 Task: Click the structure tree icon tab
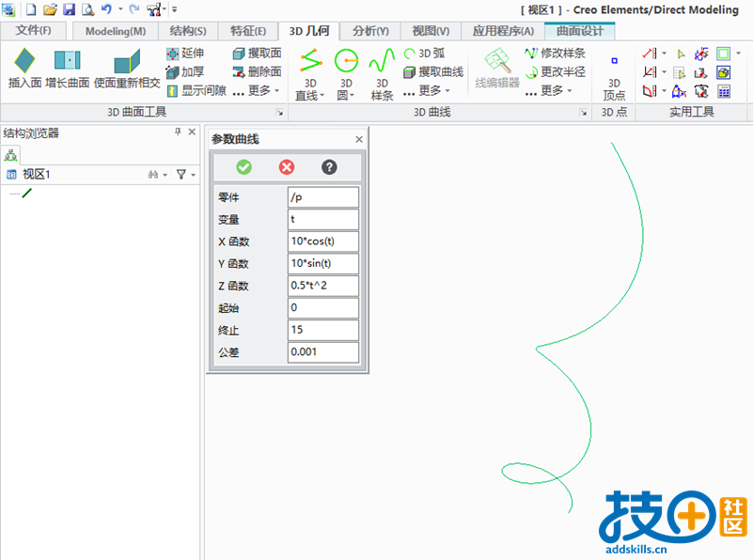(x=10, y=155)
